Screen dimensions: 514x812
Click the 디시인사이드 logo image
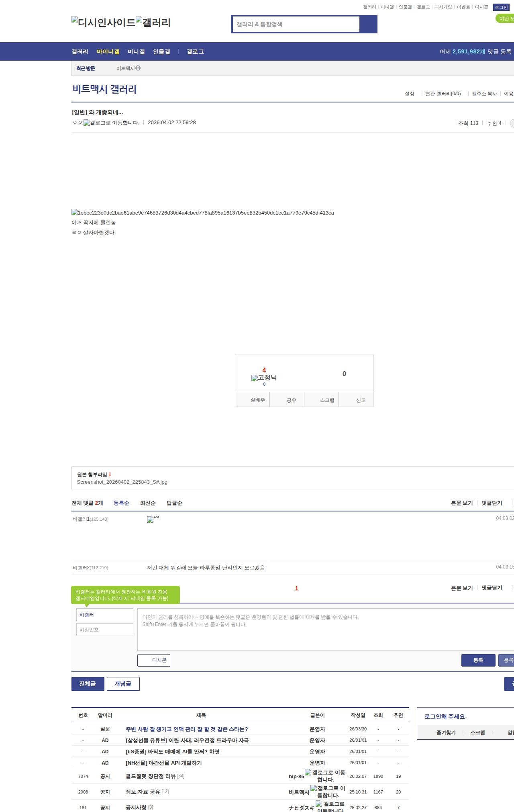103,22
